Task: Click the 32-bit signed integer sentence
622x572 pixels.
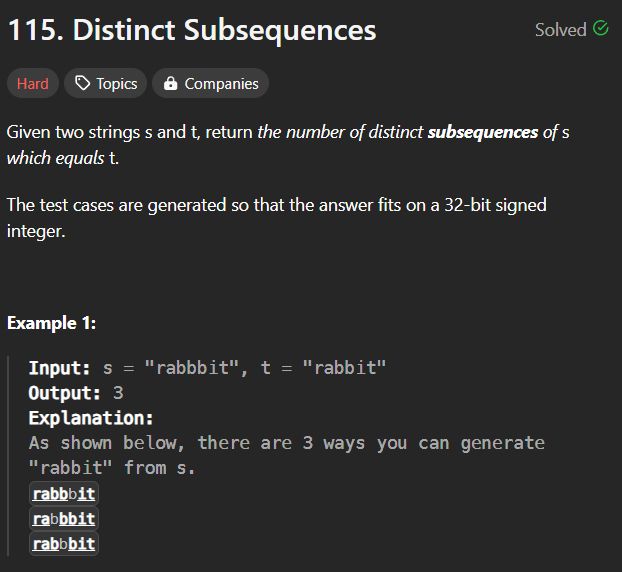Action: [x=276, y=218]
